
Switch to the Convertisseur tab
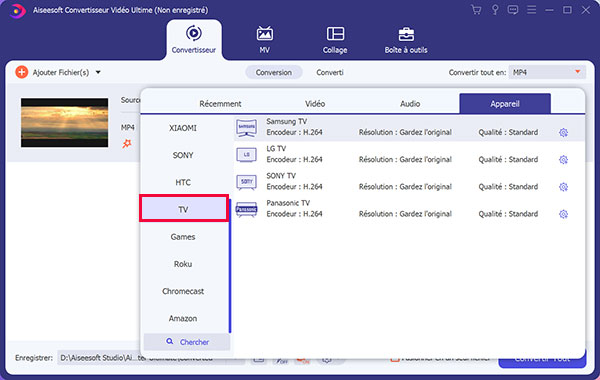[x=194, y=40]
